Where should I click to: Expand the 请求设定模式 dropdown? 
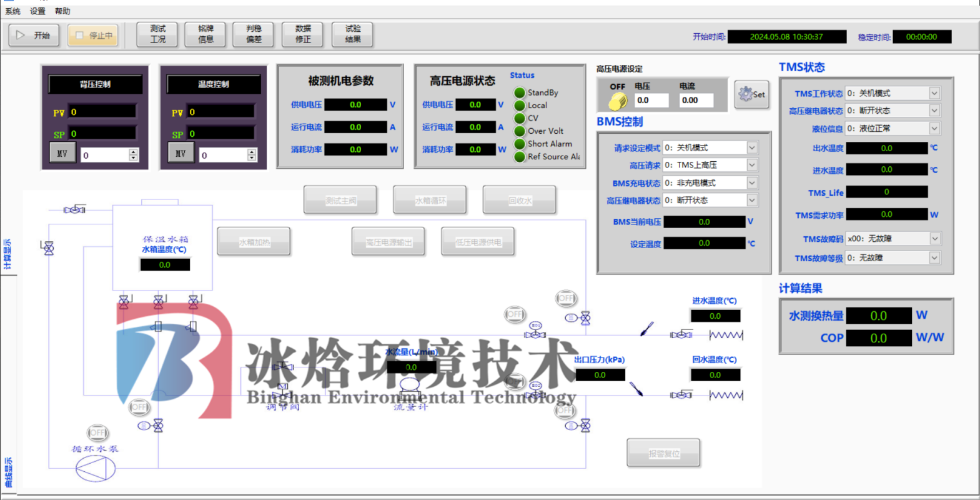point(752,147)
